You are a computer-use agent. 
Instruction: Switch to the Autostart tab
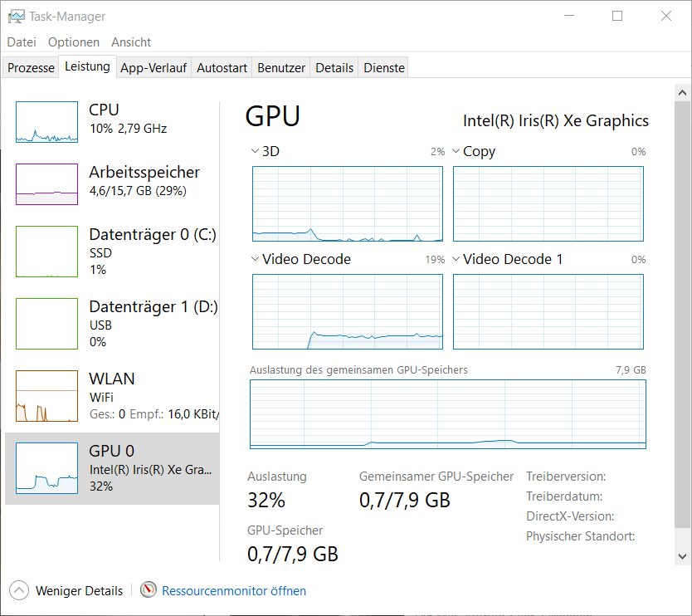222,68
